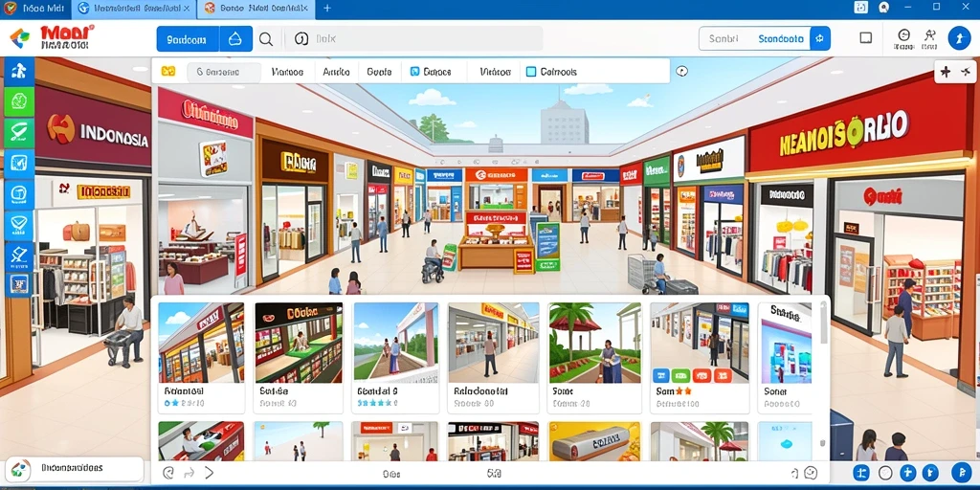The width and height of the screenshot is (980, 490).
Task: Click the colorful app logo in the header
Action: 20,38
